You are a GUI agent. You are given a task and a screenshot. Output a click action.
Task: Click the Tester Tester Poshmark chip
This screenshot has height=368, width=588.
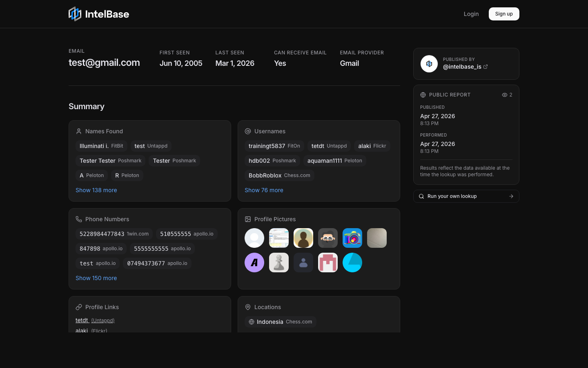(x=110, y=161)
